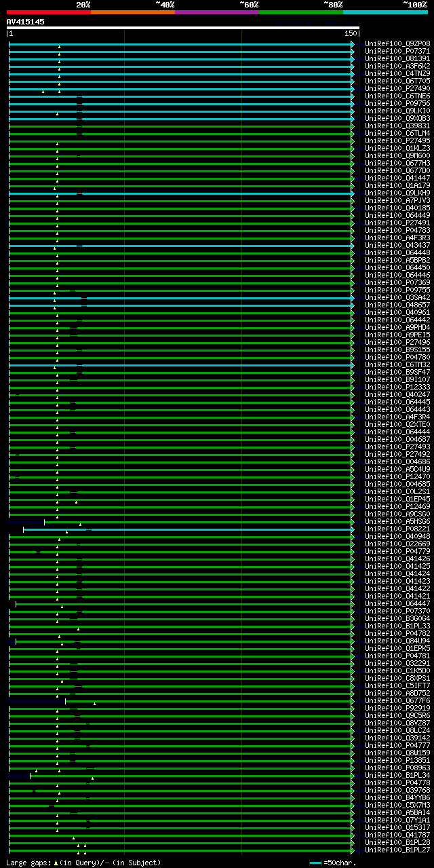Select the AV415145 query sequence label
Screen dimensions: 434x868
click(26, 22)
